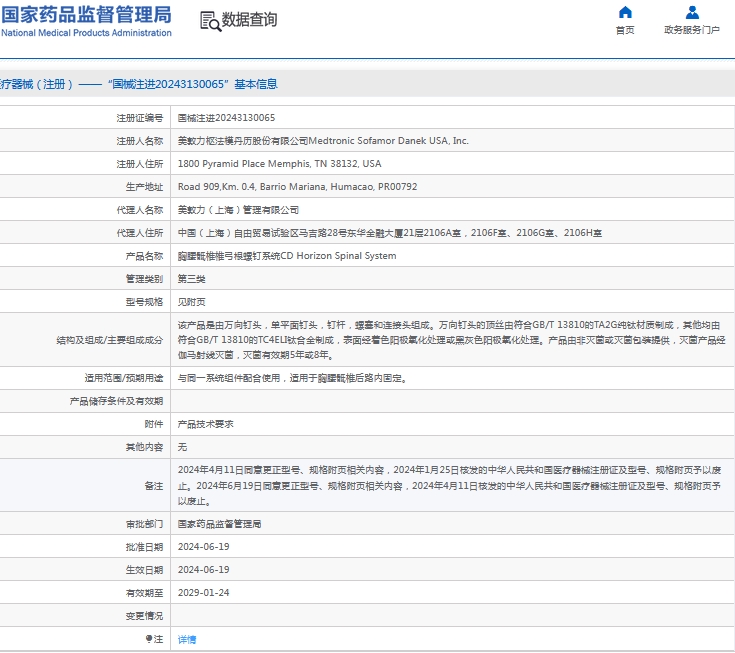
Task: Click effective date 2024-06-19 beside 生效日期
Action: [203, 570]
